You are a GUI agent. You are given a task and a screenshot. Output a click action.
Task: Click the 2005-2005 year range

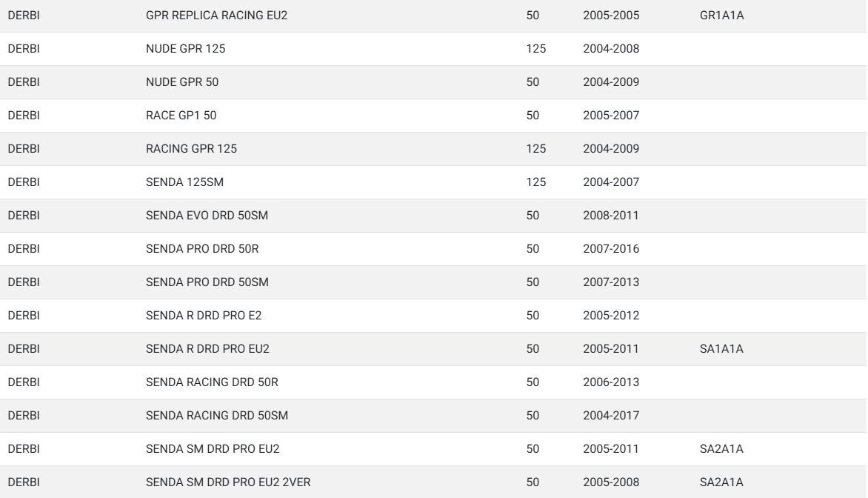[x=610, y=16]
